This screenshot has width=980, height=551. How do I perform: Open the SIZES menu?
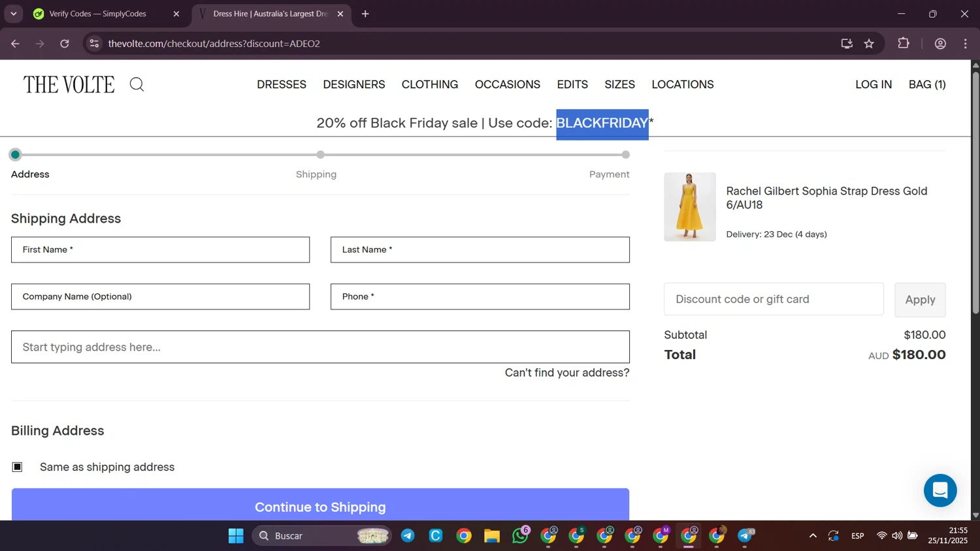pos(619,84)
